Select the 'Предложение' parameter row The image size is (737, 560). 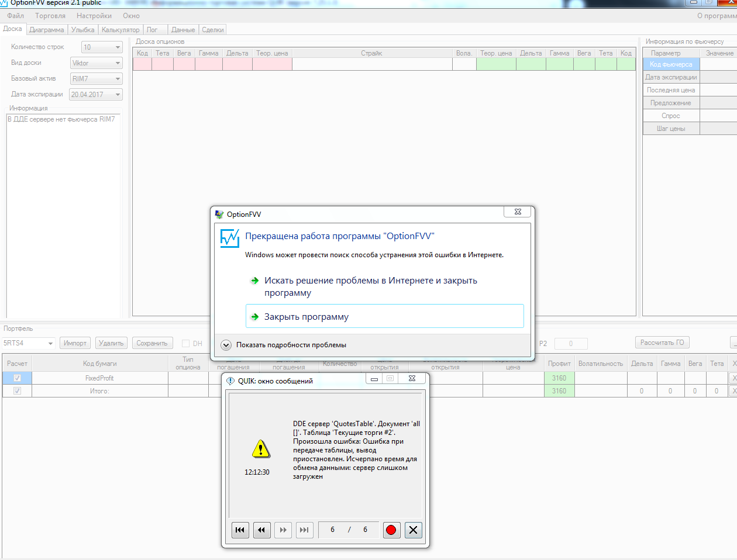(x=671, y=103)
